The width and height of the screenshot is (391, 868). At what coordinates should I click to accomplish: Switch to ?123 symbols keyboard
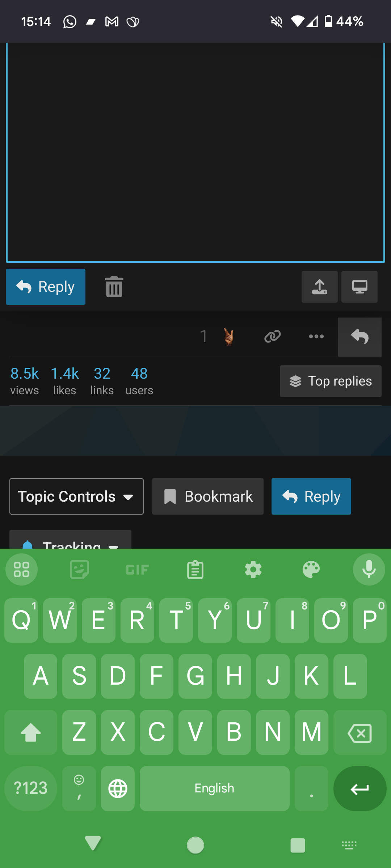point(31,788)
